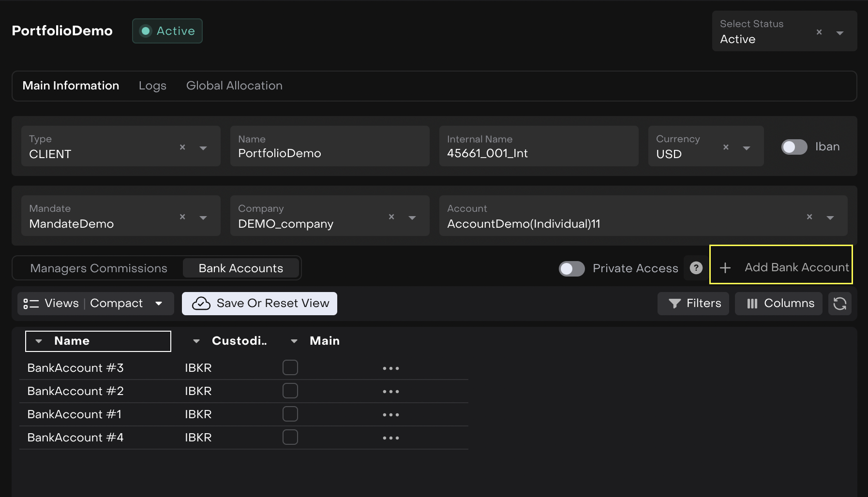Screen dimensions: 868x497
Task: Switch to the Logs tab
Action: pos(152,86)
